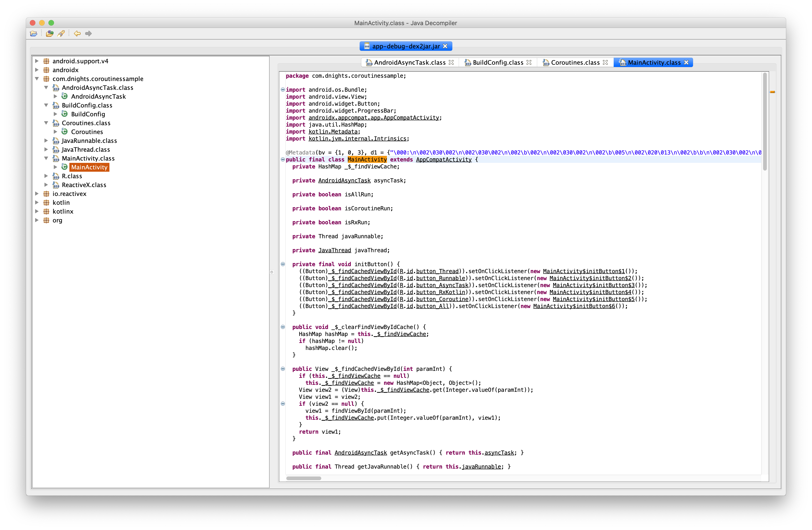Open the MainActivity$initButton$1 hyperlink
The image size is (812, 530).
pyautogui.click(x=583, y=271)
